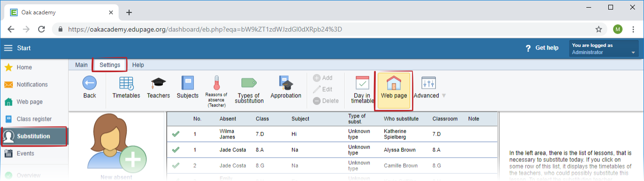The width and height of the screenshot is (644, 181).
Task: Open Types of substitution tag icon
Action: (249, 83)
